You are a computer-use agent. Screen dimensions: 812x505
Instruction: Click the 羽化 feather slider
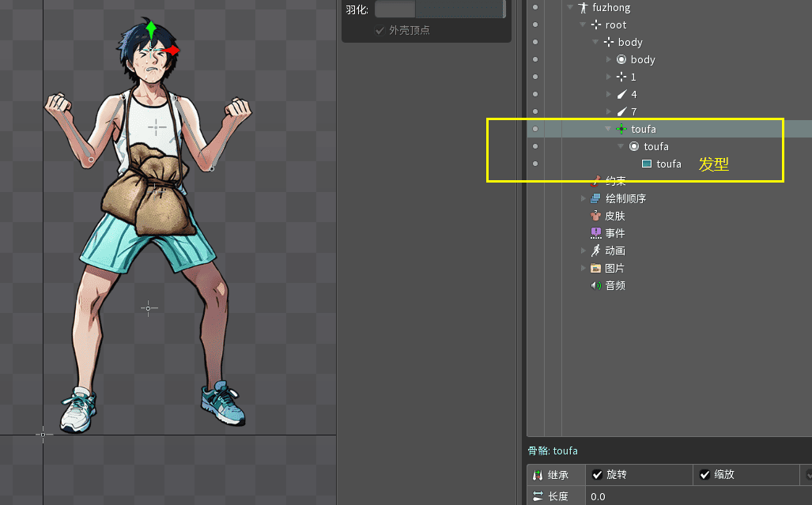pyautogui.click(x=439, y=9)
